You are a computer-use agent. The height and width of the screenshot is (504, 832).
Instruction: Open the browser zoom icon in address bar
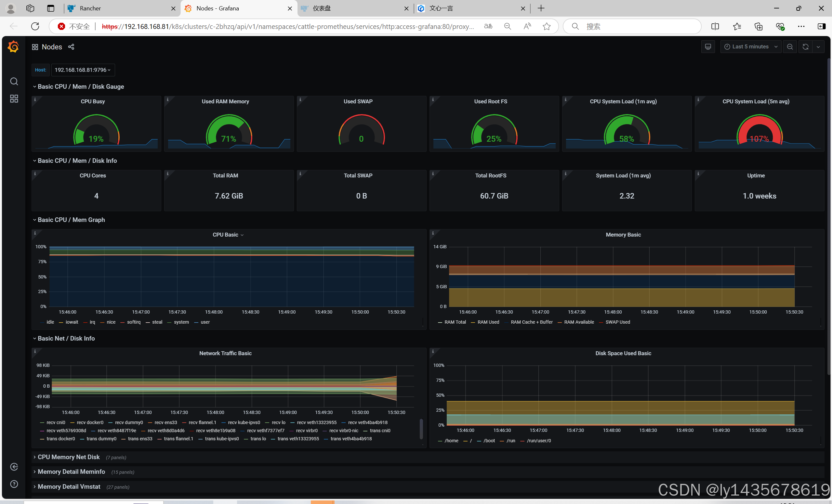(x=508, y=26)
